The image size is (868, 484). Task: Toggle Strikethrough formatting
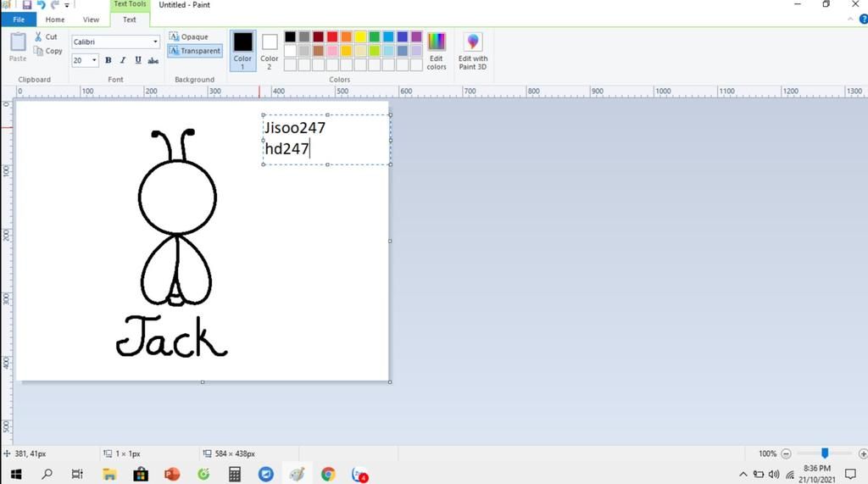point(153,60)
